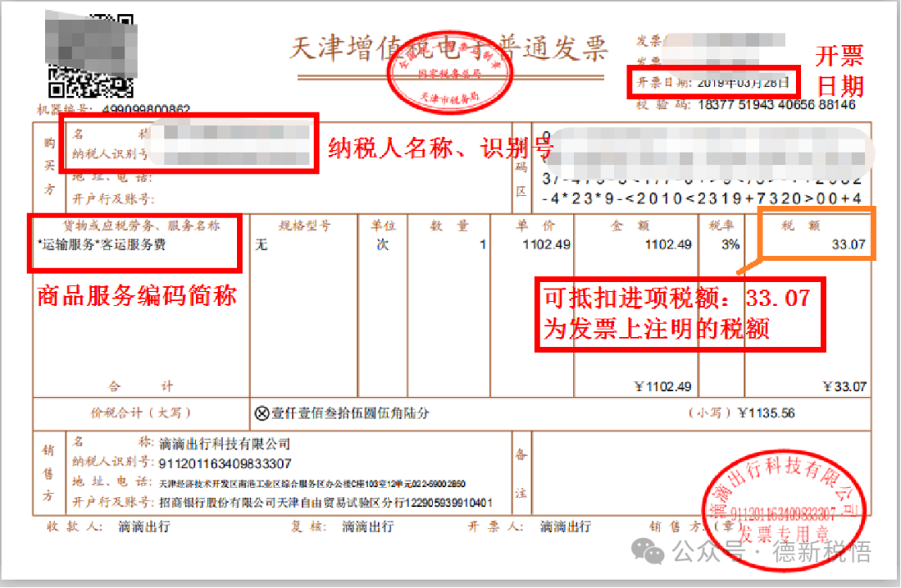Image resolution: width=901 pixels, height=588 pixels.
Task: Select amount in words 壹仟壹佰叁拾伍圆伍角陆分
Action: click(x=350, y=414)
